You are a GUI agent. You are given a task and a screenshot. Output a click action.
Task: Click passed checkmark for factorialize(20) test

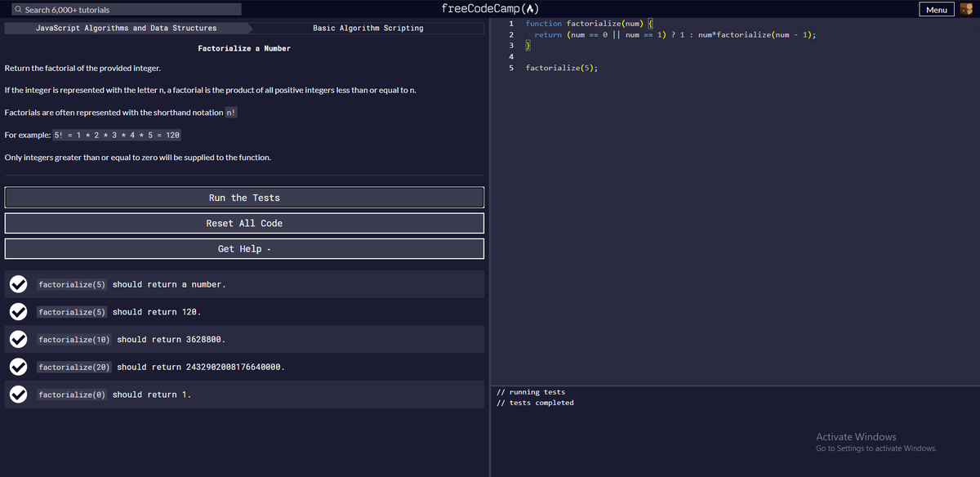pyautogui.click(x=19, y=367)
